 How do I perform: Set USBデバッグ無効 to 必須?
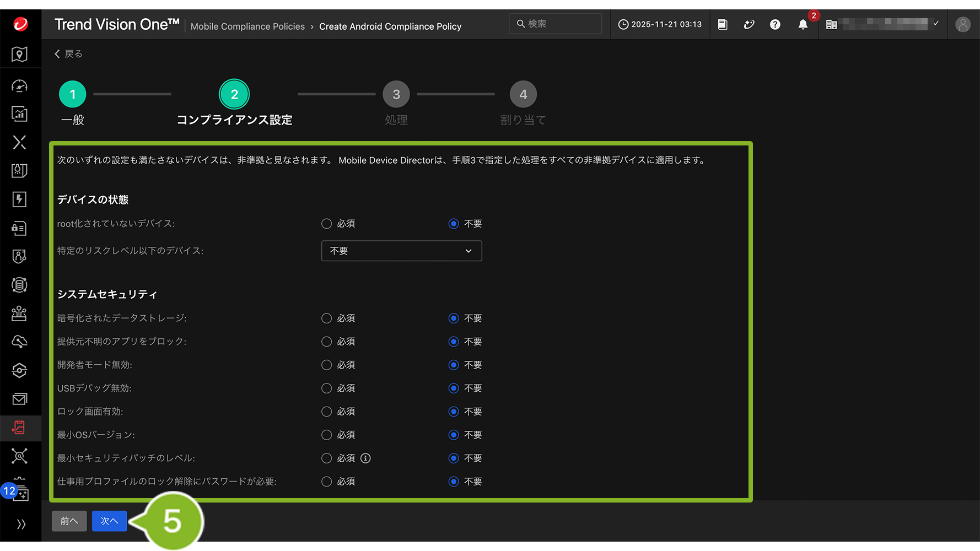[x=327, y=388]
